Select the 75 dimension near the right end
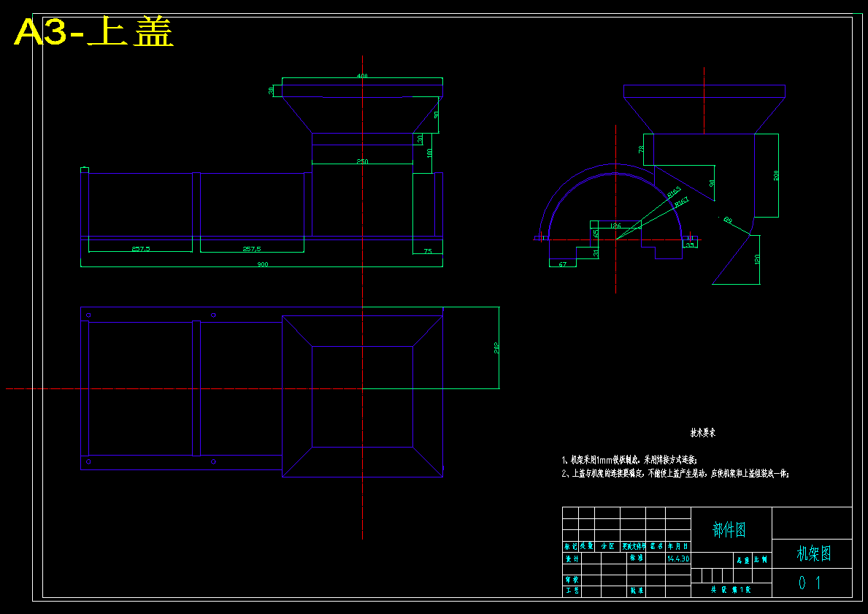 pos(428,251)
